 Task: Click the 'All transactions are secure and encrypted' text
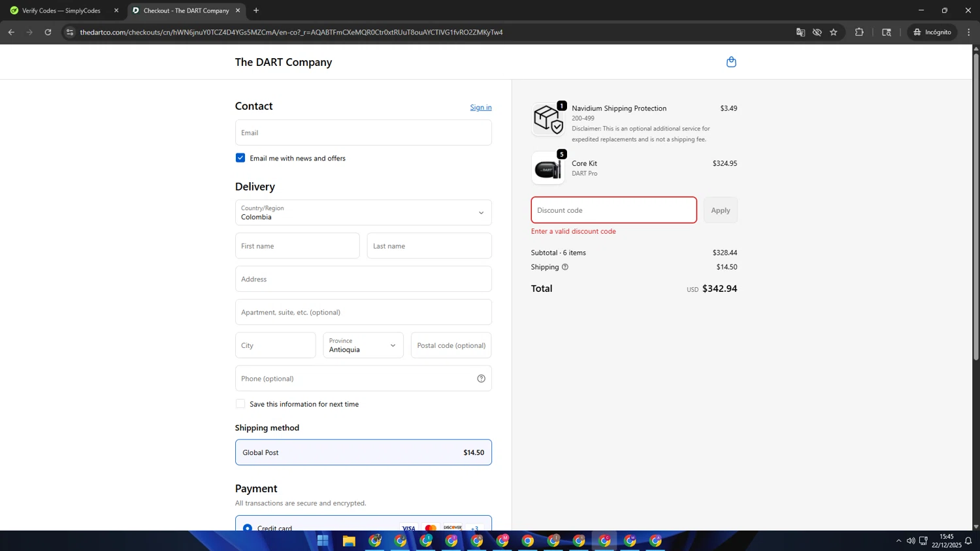[301, 503]
